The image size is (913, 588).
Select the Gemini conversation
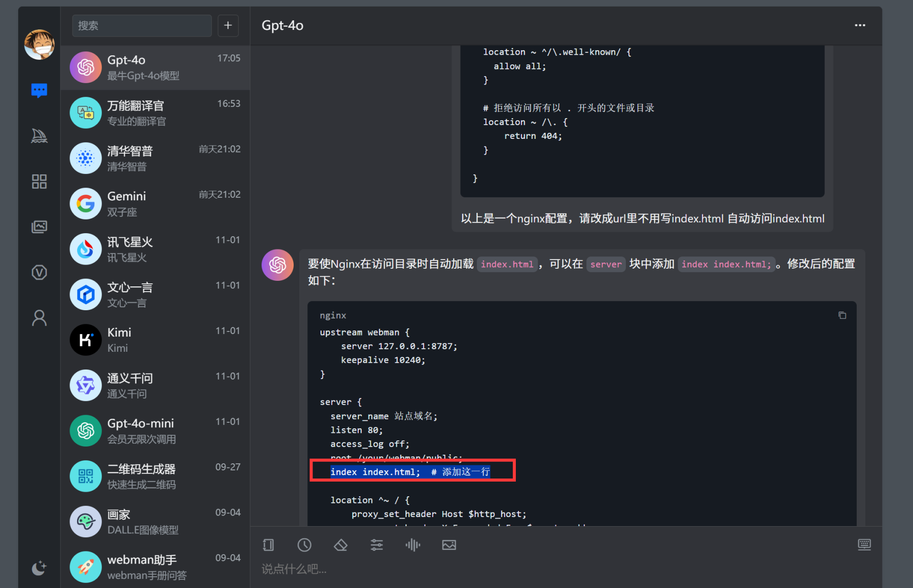pos(155,203)
